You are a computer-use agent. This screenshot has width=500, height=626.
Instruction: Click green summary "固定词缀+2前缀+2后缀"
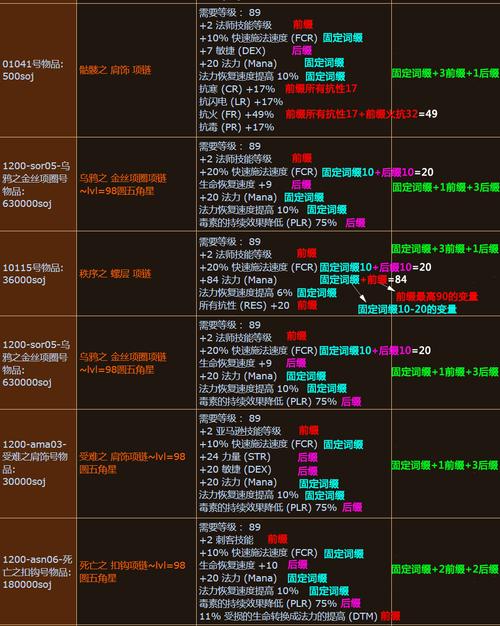click(445, 569)
